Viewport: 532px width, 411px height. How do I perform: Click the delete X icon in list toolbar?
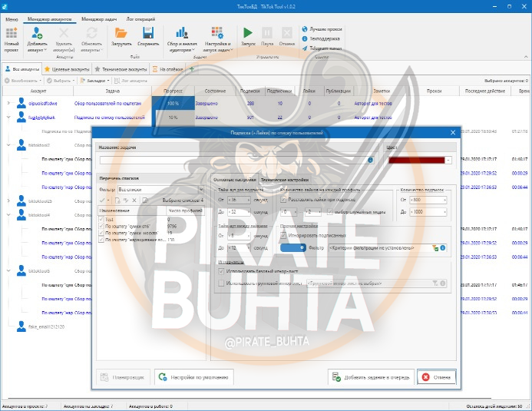click(x=134, y=201)
